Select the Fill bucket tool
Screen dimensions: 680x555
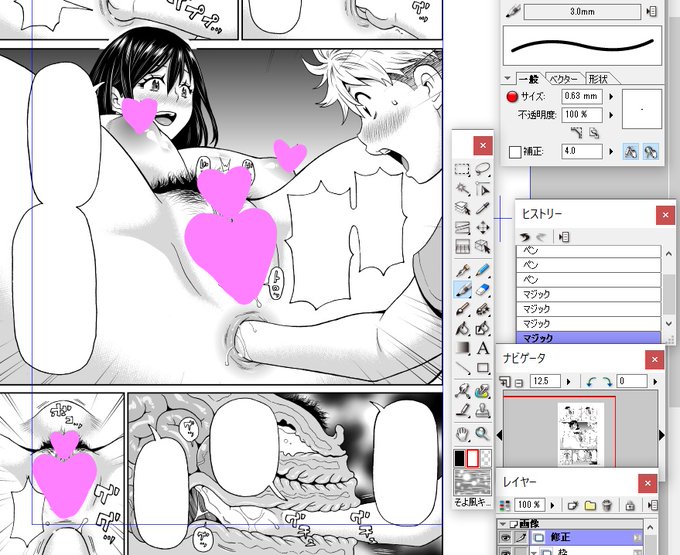click(x=462, y=329)
